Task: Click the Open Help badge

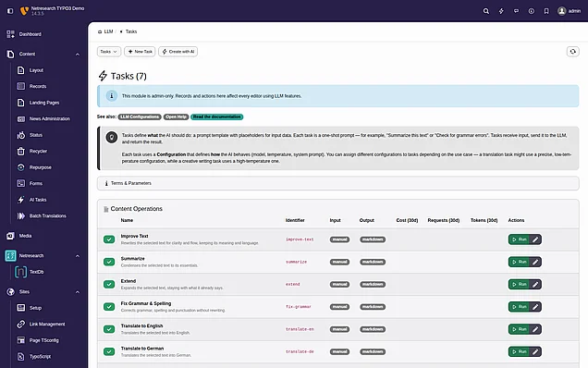Action: click(176, 117)
